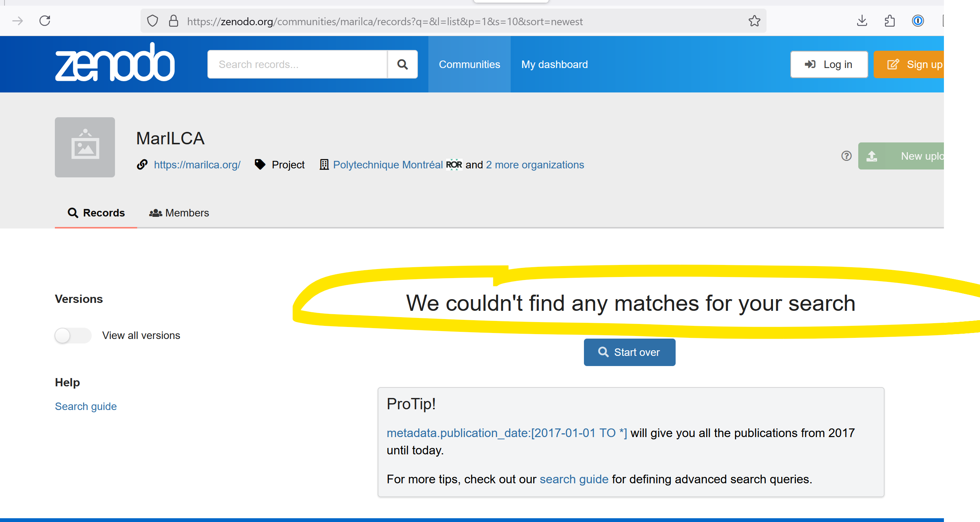Click the New upload button
Screen dimensions: 980x522
pos(901,156)
